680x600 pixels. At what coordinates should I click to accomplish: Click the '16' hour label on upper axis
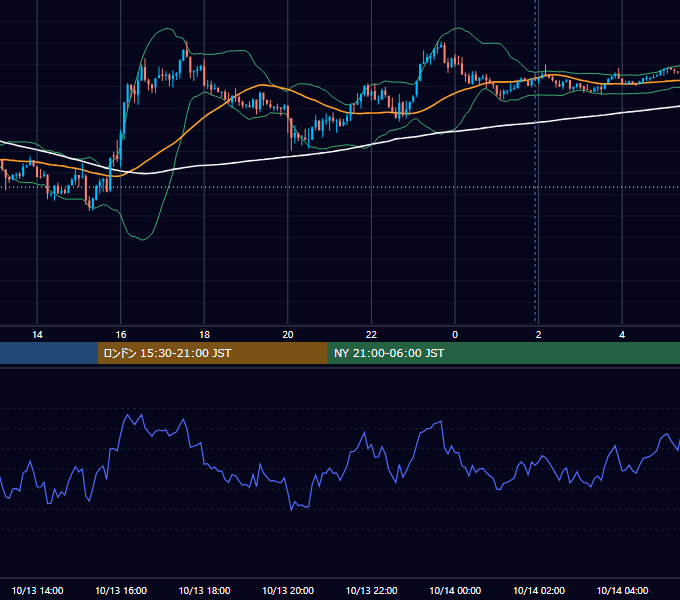tap(121, 335)
